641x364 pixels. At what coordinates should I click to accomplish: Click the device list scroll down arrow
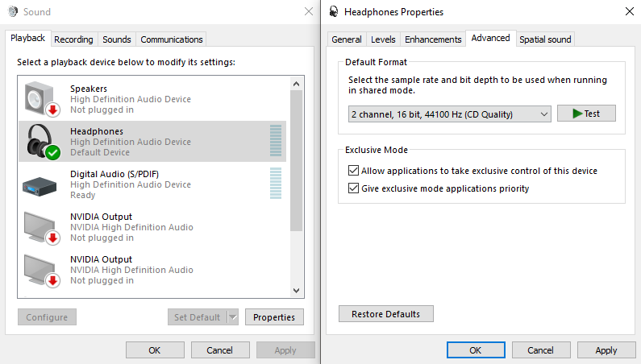tap(297, 291)
